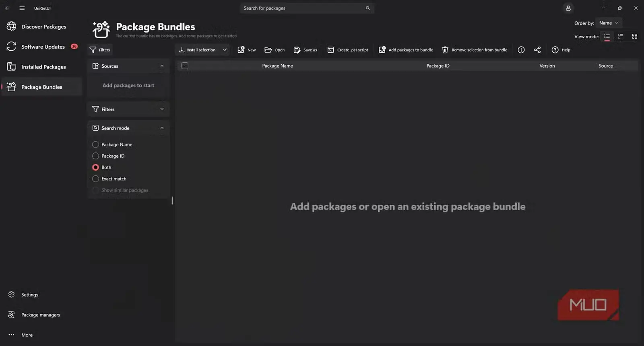Click Create .ps1 script
644x346 pixels.
[348, 50]
